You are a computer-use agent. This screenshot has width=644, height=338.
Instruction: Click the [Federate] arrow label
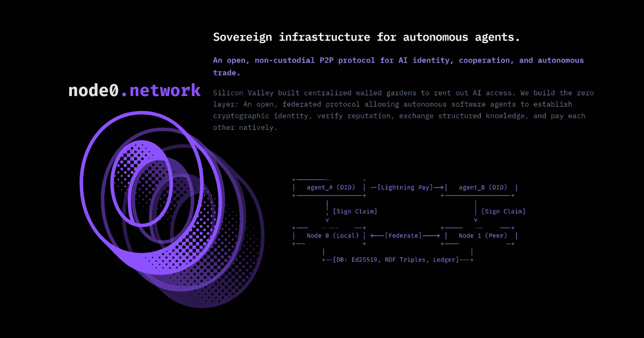[405, 236]
